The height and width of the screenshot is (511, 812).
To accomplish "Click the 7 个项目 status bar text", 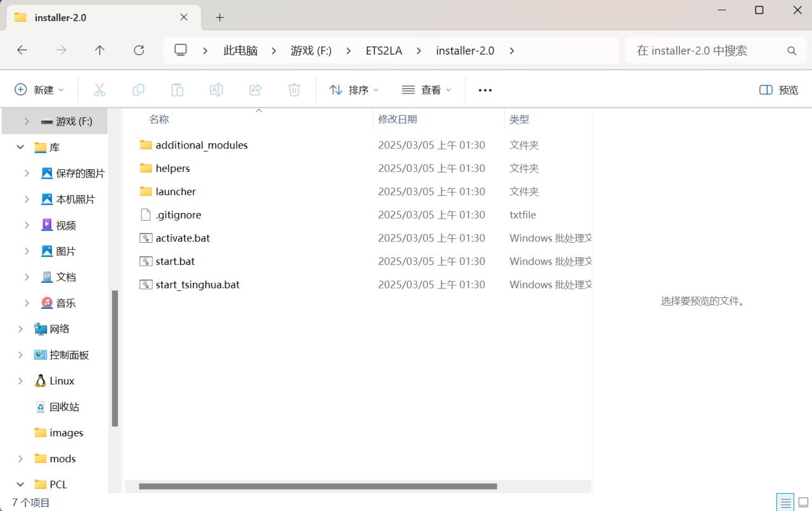I will tap(31, 502).
